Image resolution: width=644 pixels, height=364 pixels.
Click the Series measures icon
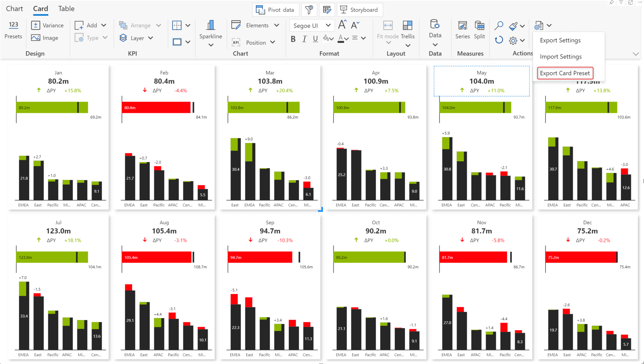(x=462, y=25)
